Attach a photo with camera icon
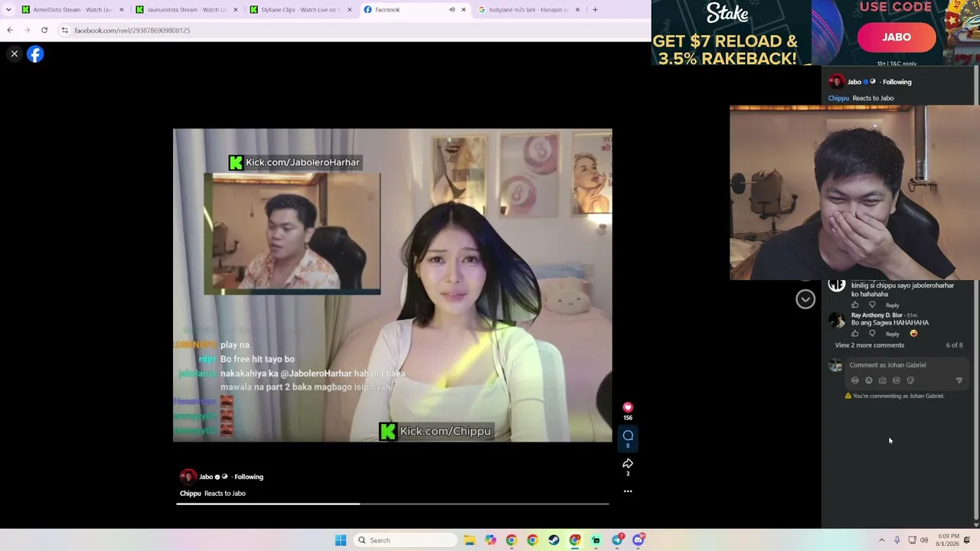Viewport: 980px width, 551px height. 883,380
